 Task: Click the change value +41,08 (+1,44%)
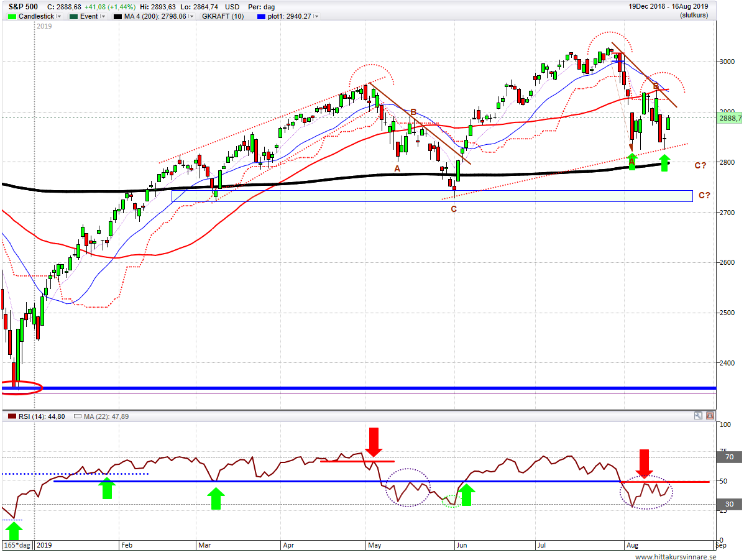pos(109,7)
